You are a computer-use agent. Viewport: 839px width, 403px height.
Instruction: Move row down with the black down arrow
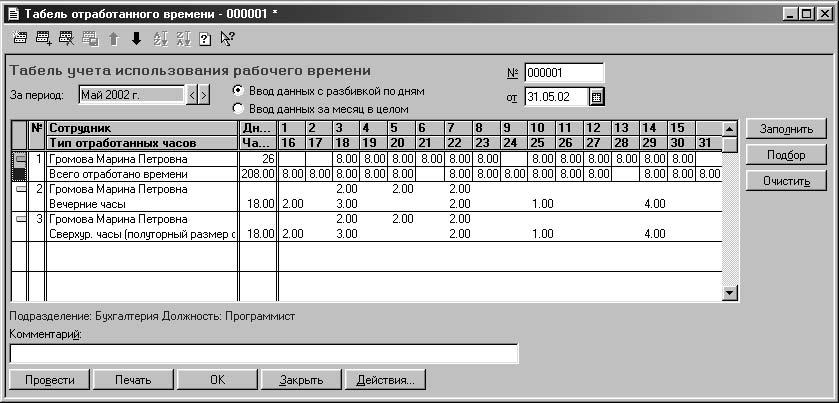(136, 39)
